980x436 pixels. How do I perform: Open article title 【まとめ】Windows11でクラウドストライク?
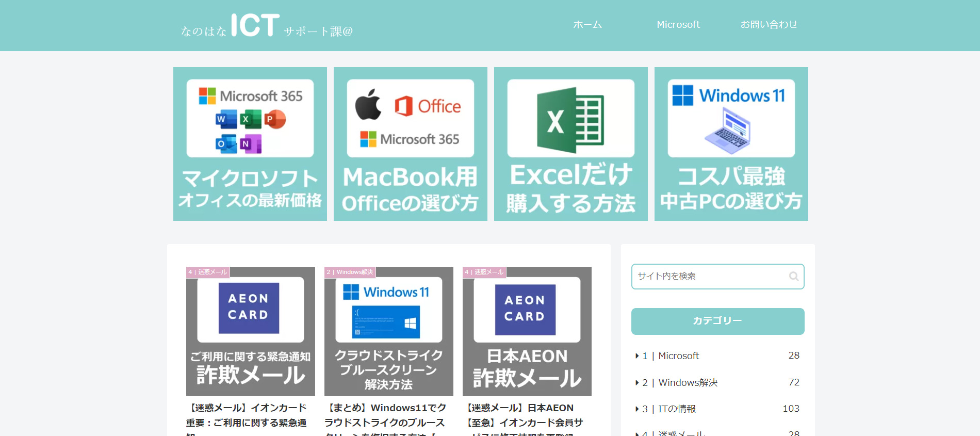coord(385,419)
